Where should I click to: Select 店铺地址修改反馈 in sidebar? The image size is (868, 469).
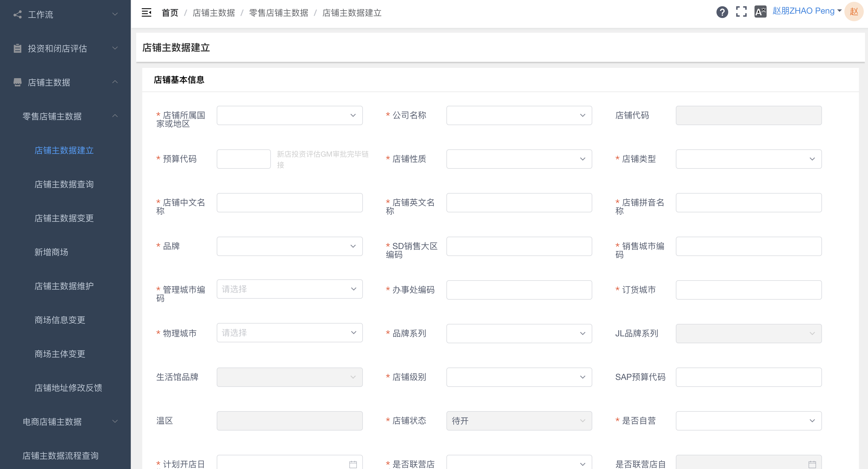point(68,388)
